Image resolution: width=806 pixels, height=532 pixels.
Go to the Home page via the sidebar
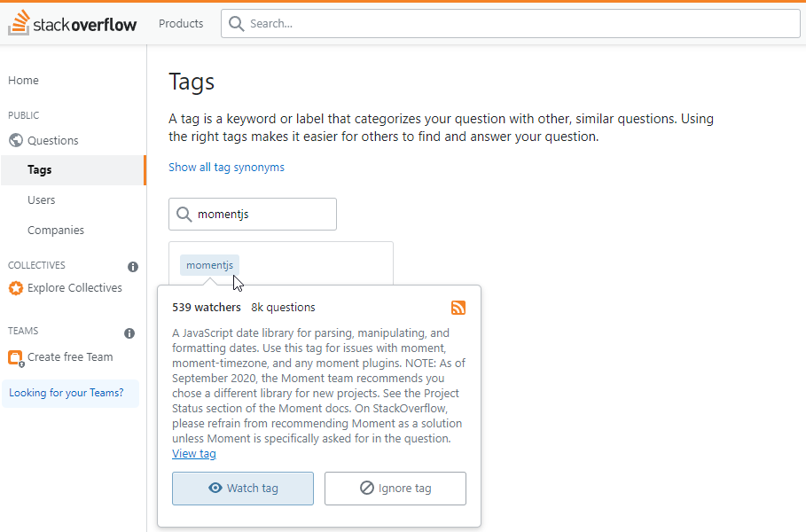pos(22,80)
